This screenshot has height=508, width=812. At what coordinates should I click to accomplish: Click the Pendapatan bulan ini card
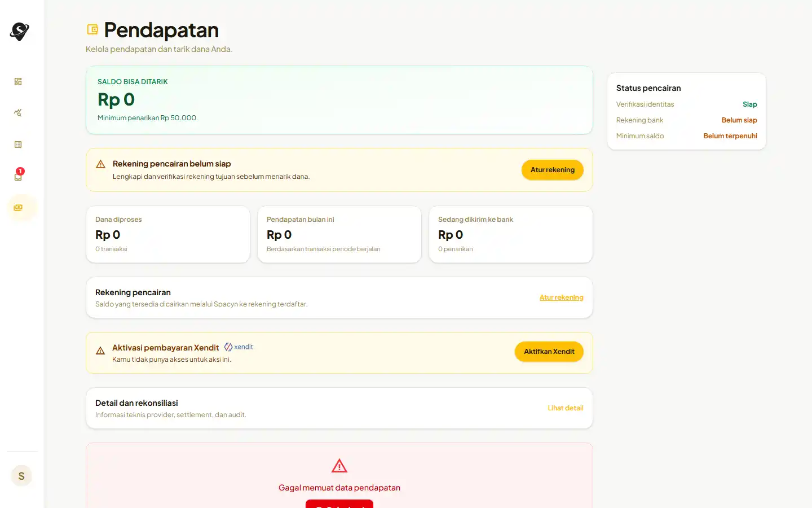pyautogui.click(x=339, y=234)
